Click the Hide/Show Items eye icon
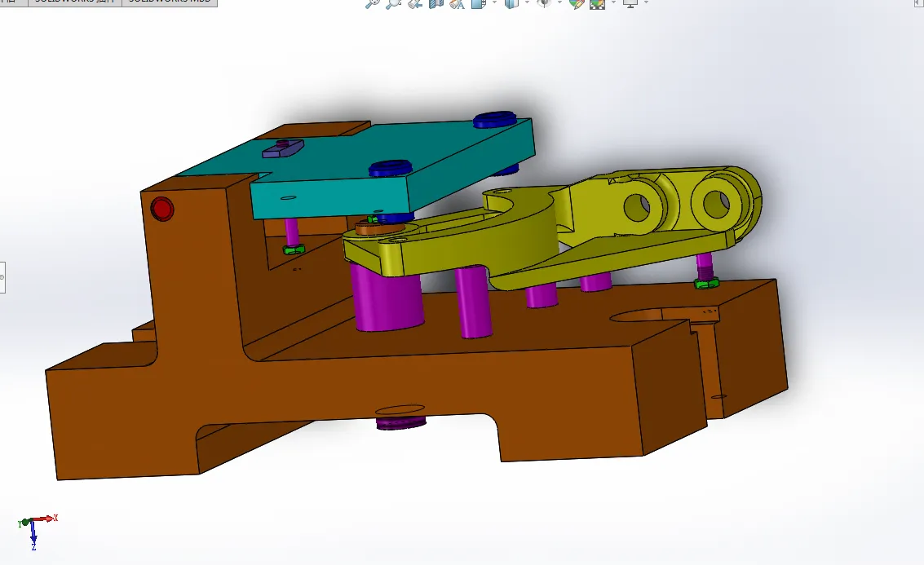The height and width of the screenshot is (565, 924). pos(544,3)
